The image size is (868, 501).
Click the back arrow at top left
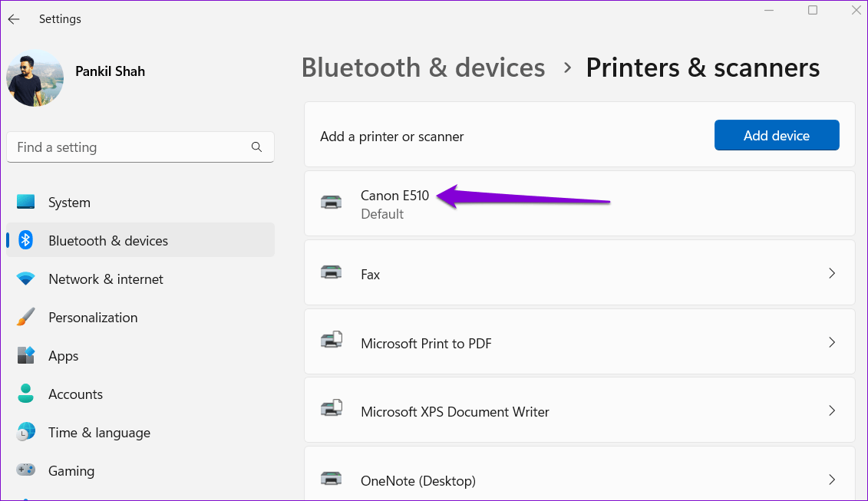[14, 18]
